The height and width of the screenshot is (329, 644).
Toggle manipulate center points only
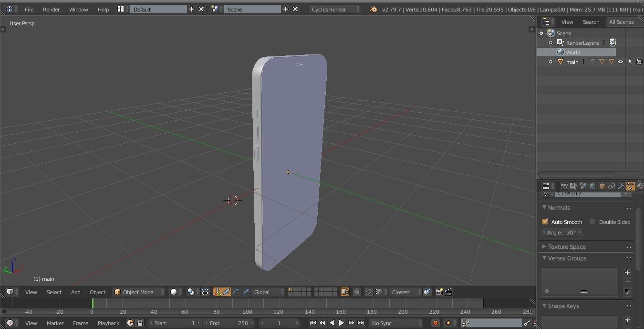coord(205,292)
